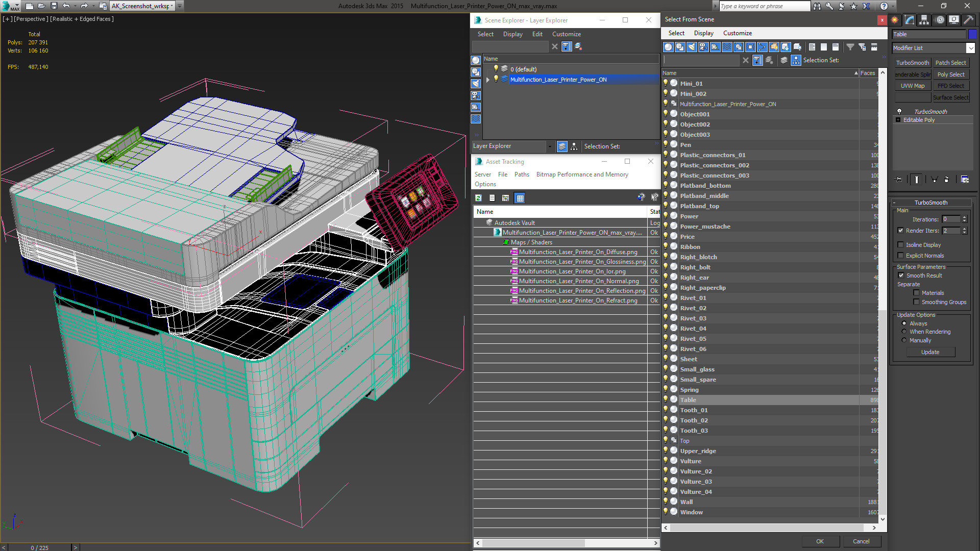Toggle TurboSmooth modifier lightbulb in stack
Viewport: 980px width, 551px height.
coord(899,111)
